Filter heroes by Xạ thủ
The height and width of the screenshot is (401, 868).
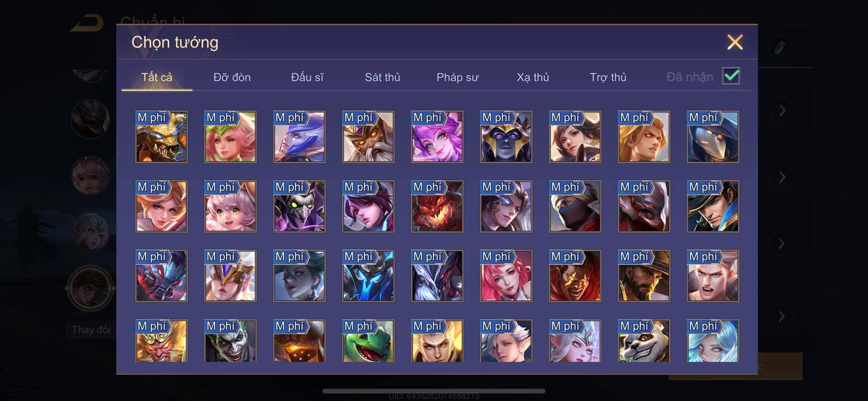tap(533, 77)
